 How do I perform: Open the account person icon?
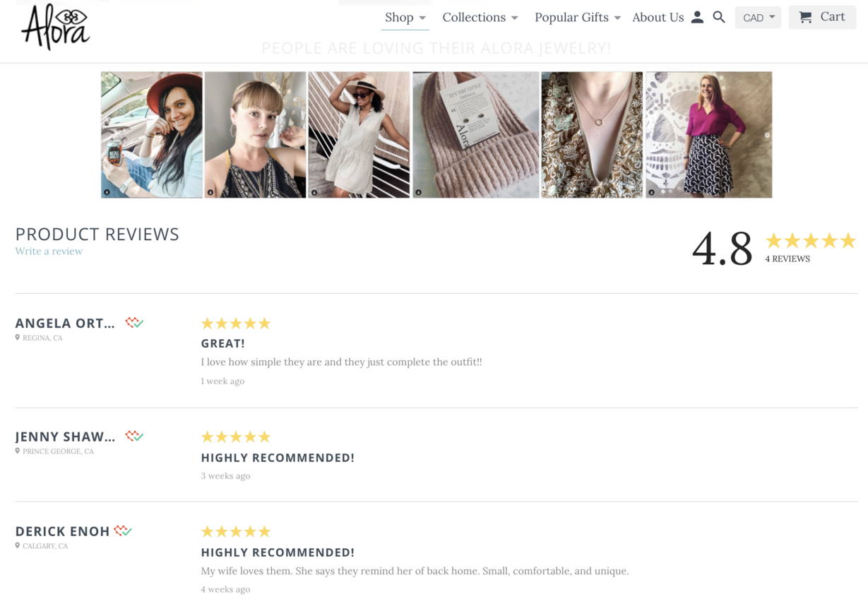(x=697, y=17)
